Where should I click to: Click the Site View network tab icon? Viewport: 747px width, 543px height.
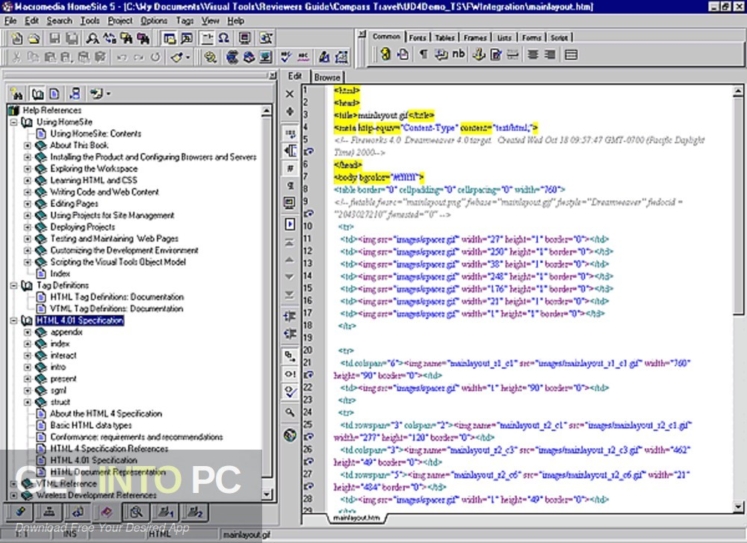click(x=49, y=513)
